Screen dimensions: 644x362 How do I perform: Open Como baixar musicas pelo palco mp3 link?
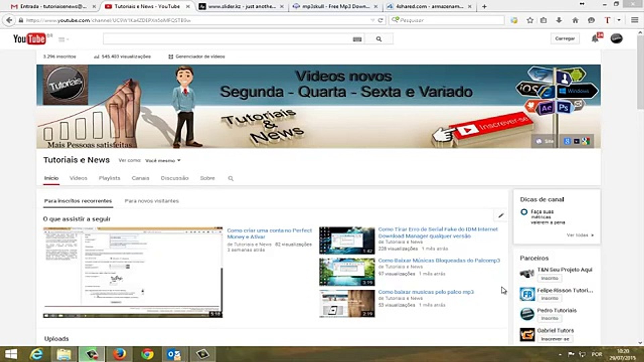426,292
